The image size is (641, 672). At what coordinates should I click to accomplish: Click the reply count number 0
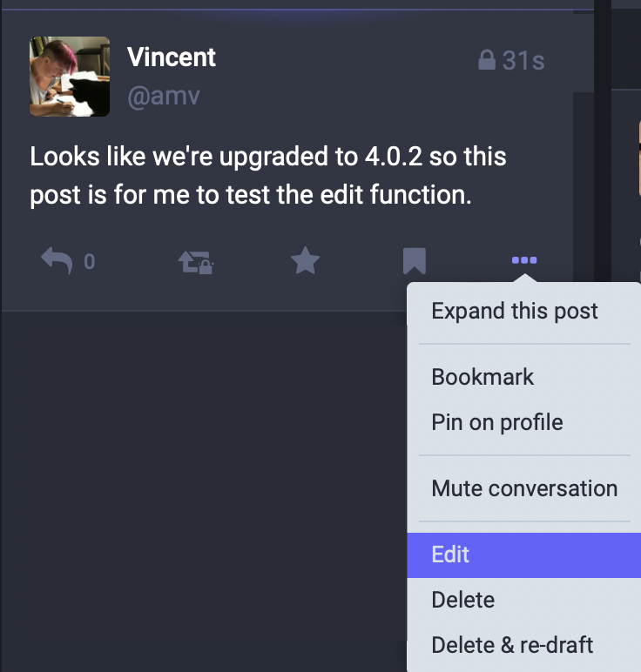[x=89, y=261]
